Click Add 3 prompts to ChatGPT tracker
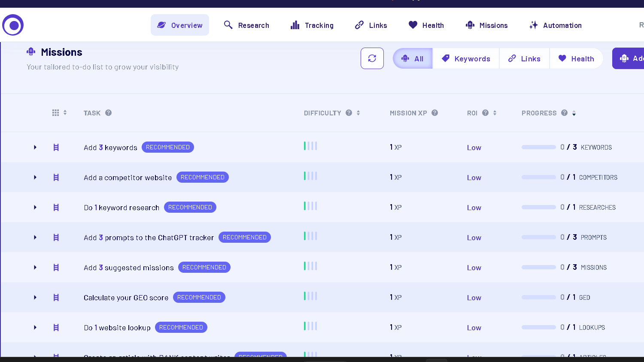Image resolution: width=644 pixels, height=362 pixels. pyautogui.click(x=149, y=238)
